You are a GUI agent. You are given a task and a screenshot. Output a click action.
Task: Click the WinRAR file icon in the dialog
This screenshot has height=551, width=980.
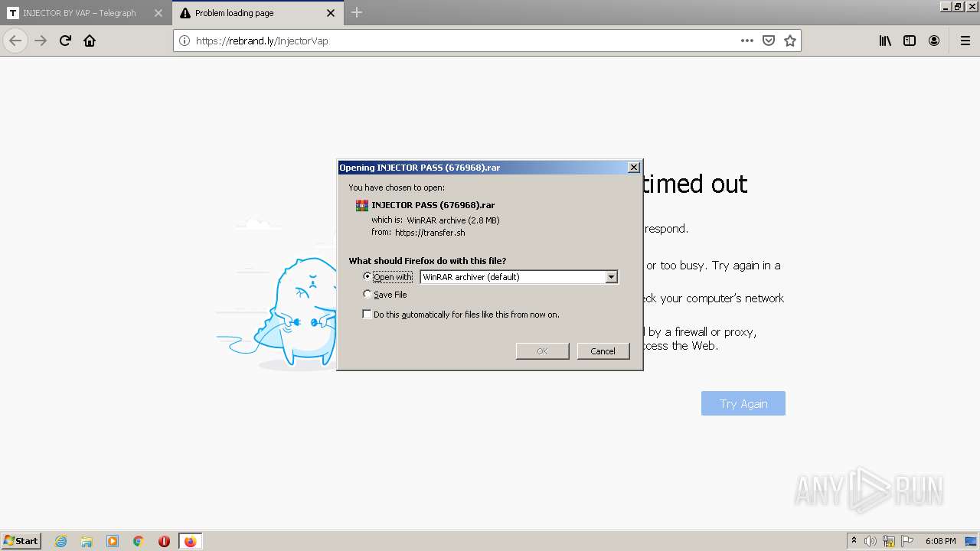click(x=362, y=205)
